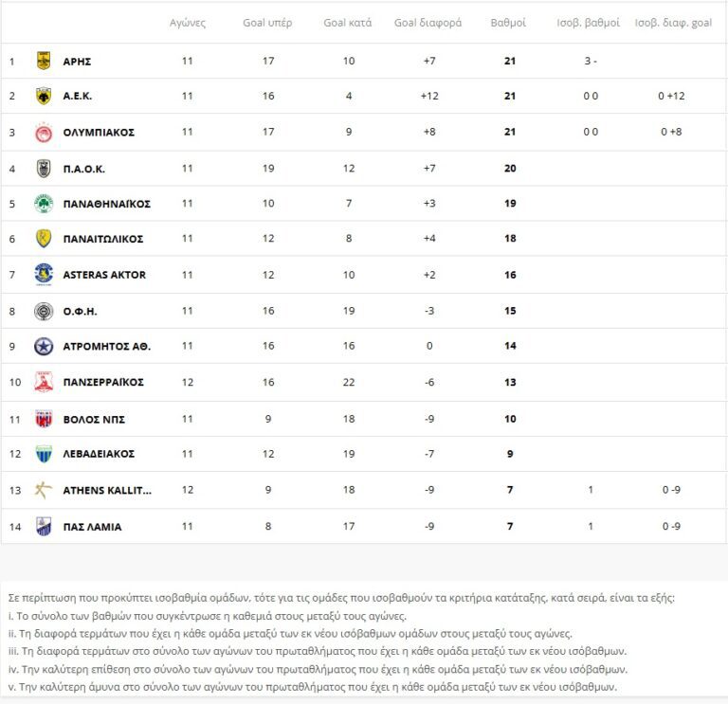Click the ΑΤΡΟΜΗΤΟΣ ΑΘ. star logo
The width and height of the screenshot is (728, 704).
coord(43,347)
